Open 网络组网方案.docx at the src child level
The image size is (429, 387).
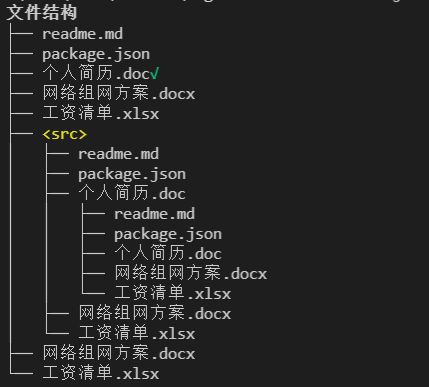point(155,313)
